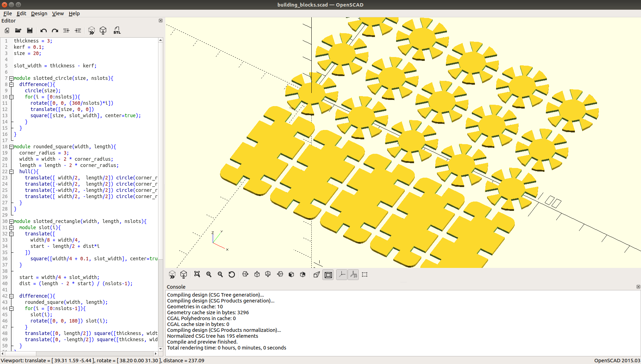The height and width of the screenshot is (364, 641).
Task: Collapse the slotted_circle module at line 7
Action: (11, 78)
